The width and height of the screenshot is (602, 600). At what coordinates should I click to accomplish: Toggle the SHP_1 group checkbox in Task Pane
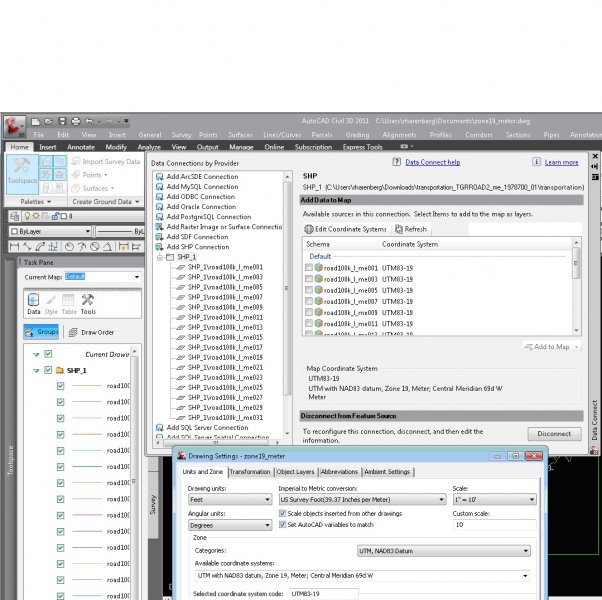[48, 370]
